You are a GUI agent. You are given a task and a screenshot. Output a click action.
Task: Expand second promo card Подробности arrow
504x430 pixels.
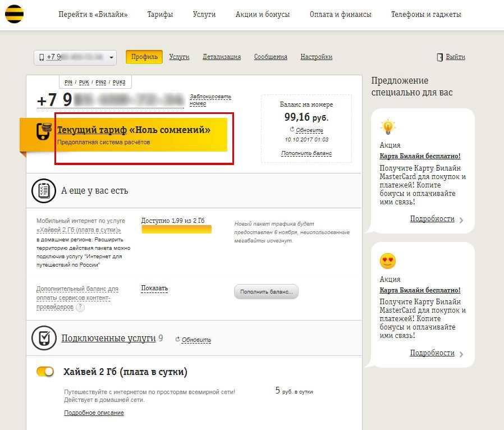(461, 354)
